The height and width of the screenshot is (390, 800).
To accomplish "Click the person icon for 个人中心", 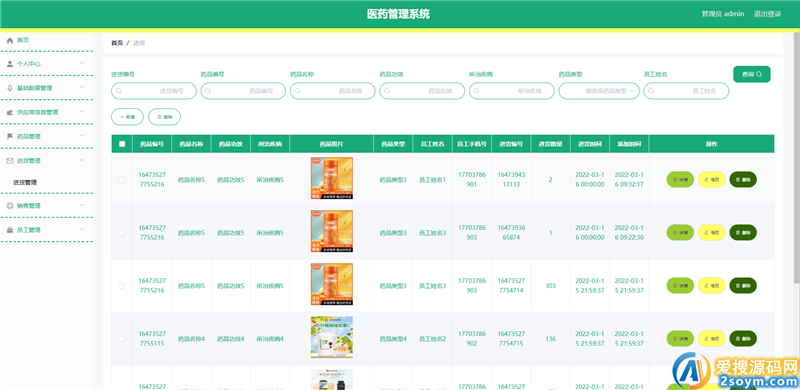I will (10, 64).
